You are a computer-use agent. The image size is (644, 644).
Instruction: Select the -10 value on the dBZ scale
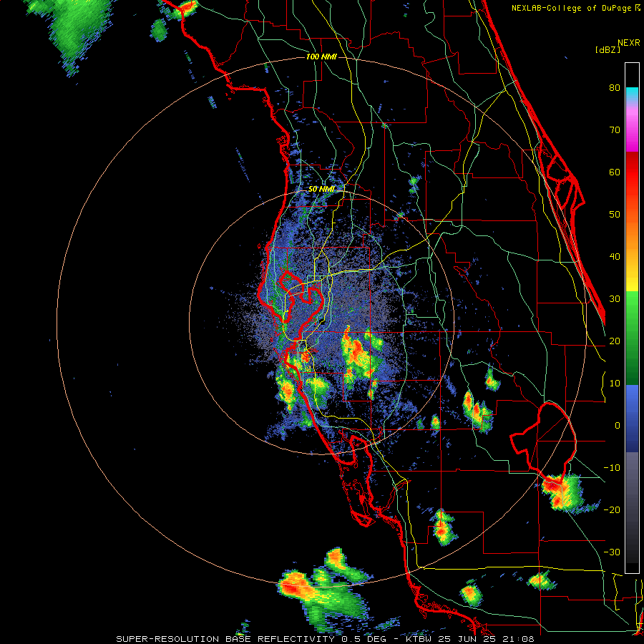(612, 468)
